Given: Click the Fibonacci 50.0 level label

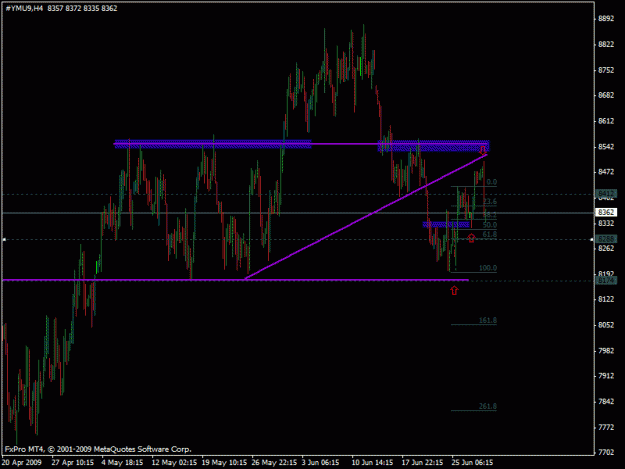Looking at the screenshot, I should point(490,225).
